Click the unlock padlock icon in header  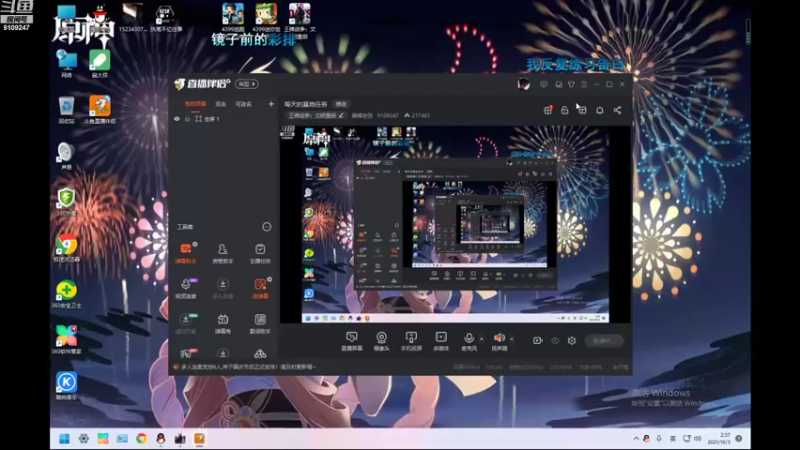[565, 110]
